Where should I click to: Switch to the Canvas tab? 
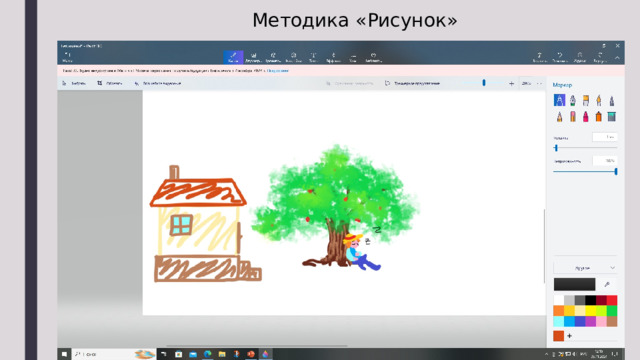pos(353,57)
